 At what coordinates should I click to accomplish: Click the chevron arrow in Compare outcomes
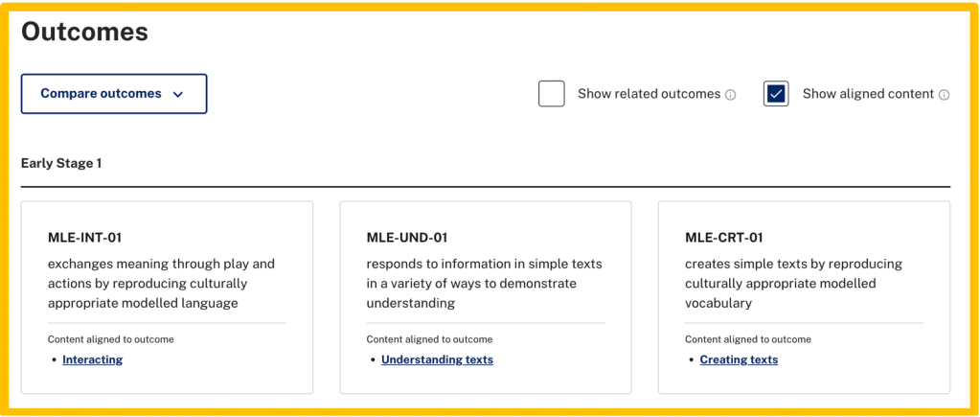pyautogui.click(x=178, y=95)
